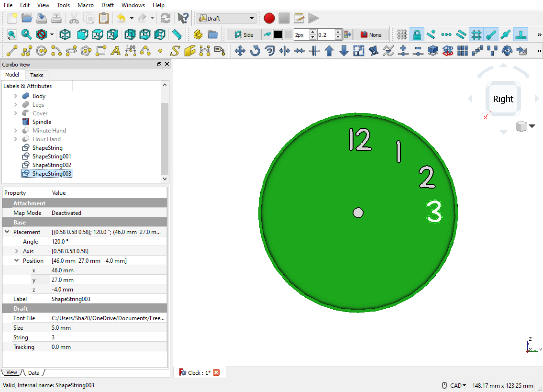The height and width of the screenshot is (392, 543).
Task: Click the None autogroup button
Action: pyautogui.click(x=371, y=34)
